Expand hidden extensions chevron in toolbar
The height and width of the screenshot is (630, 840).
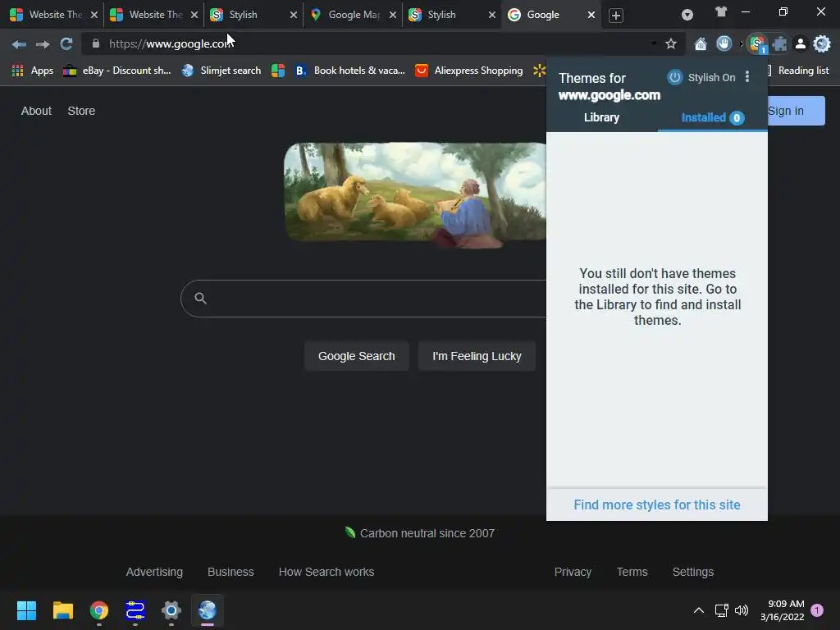point(742,44)
